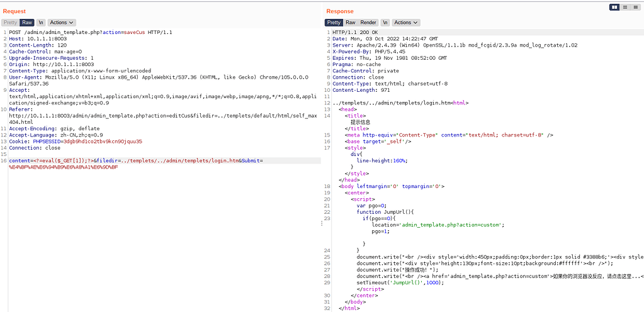This screenshot has width=644, height=312.
Task: Click the <center> tag on line 19
Action: [x=356, y=192]
